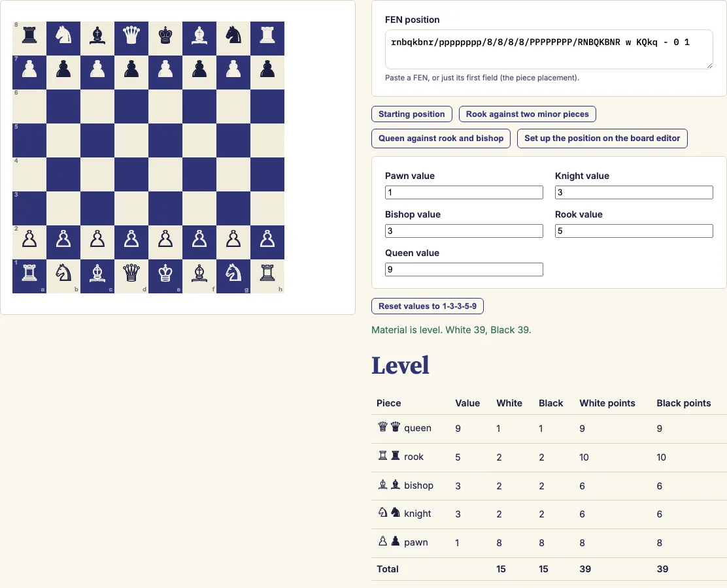The image size is (727, 588).
Task: Click the Rook value field
Action: pyautogui.click(x=634, y=231)
